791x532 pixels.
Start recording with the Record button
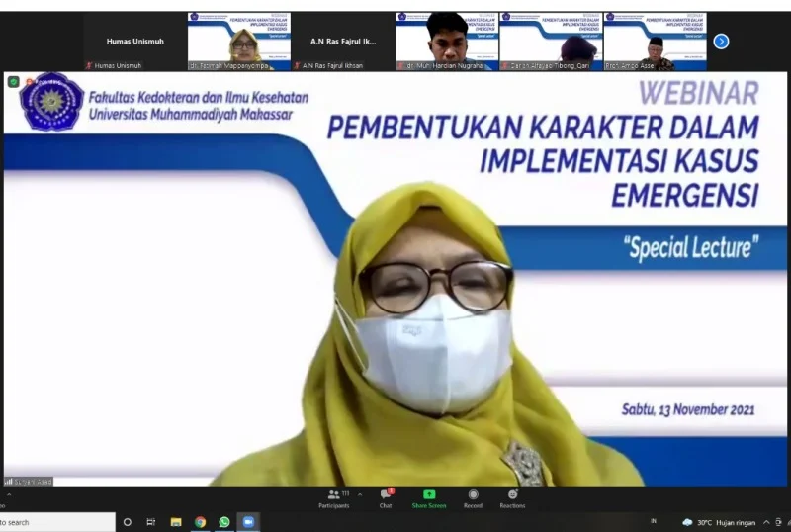click(x=473, y=498)
